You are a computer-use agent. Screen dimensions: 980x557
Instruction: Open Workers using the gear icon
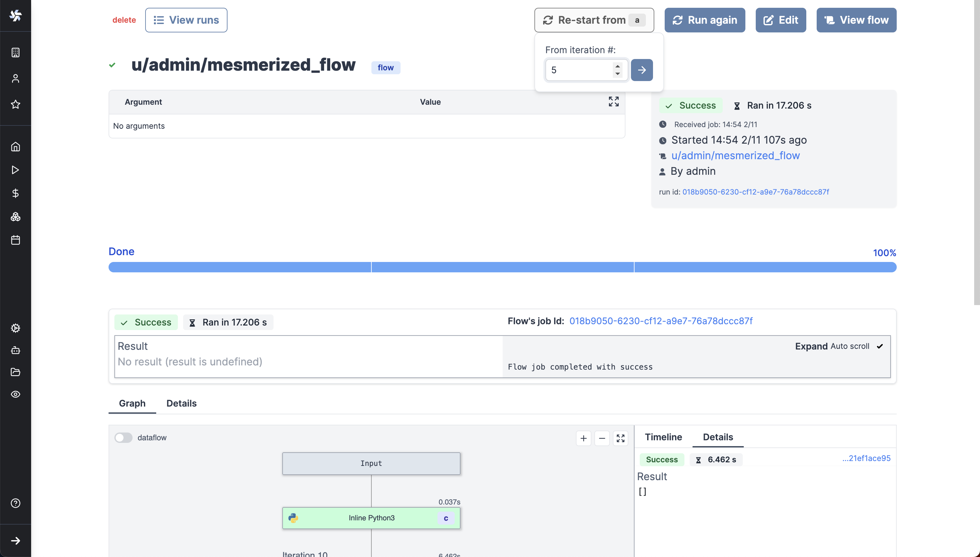click(x=15, y=328)
